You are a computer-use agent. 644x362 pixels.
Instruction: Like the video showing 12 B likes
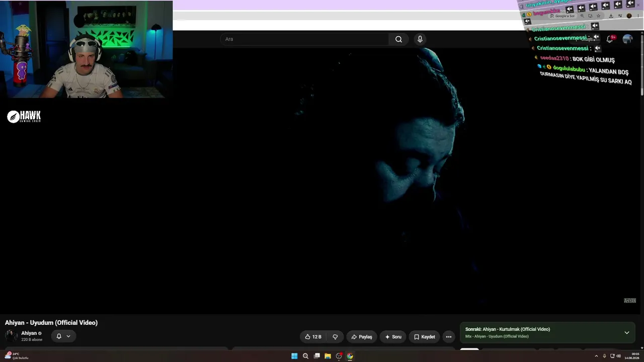click(x=313, y=337)
